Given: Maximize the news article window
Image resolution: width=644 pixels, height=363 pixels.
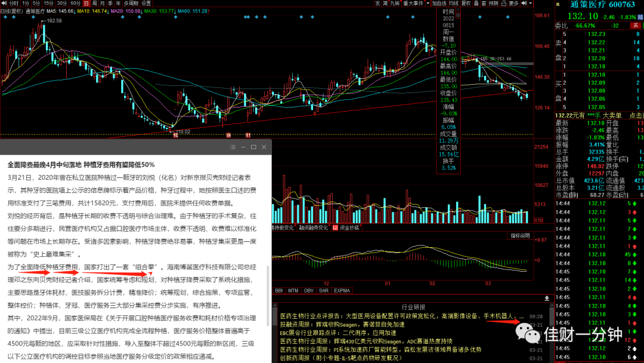Looking at the screenshot, I should 253,147.
